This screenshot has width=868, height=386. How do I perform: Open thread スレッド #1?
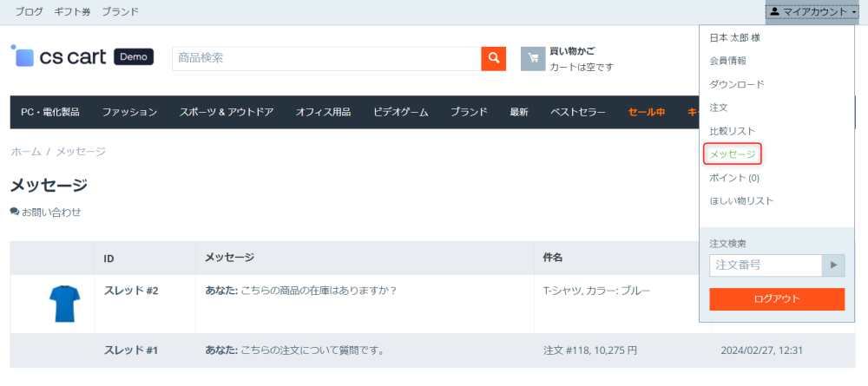point(131,350)
